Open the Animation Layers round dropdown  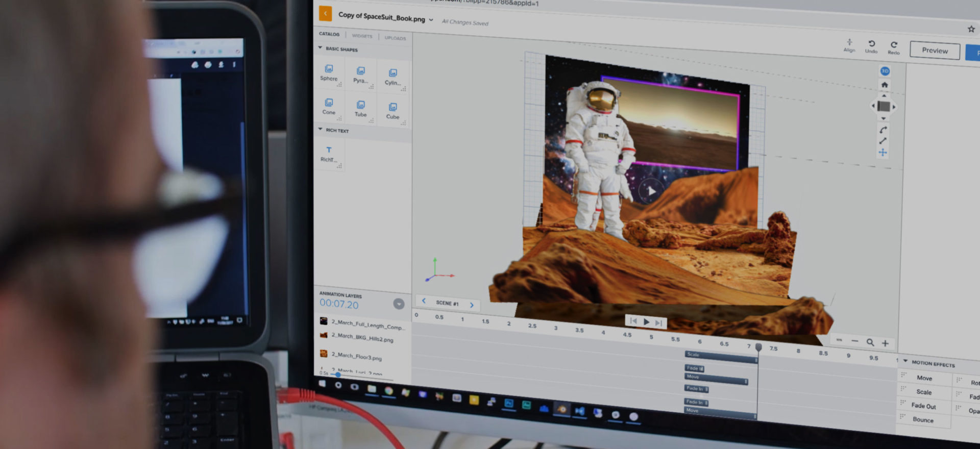pyautogui.click(x=399, y=304)
